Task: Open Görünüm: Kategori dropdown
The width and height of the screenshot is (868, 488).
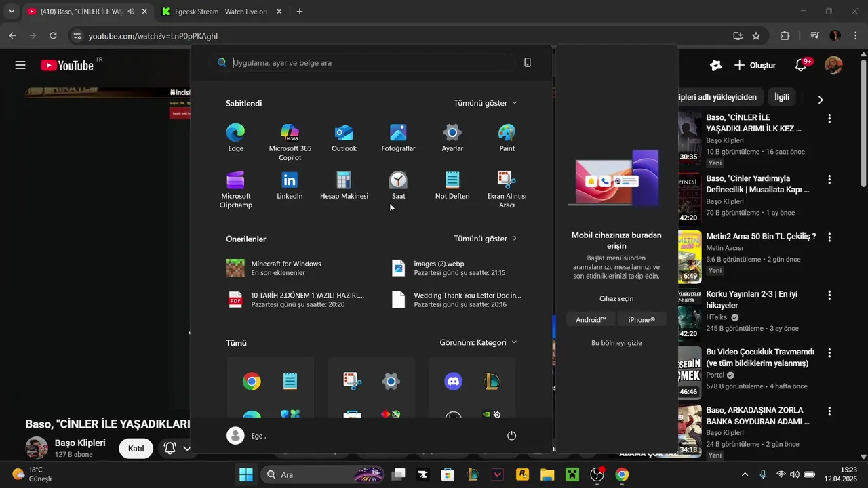Action: click(478, 342)
